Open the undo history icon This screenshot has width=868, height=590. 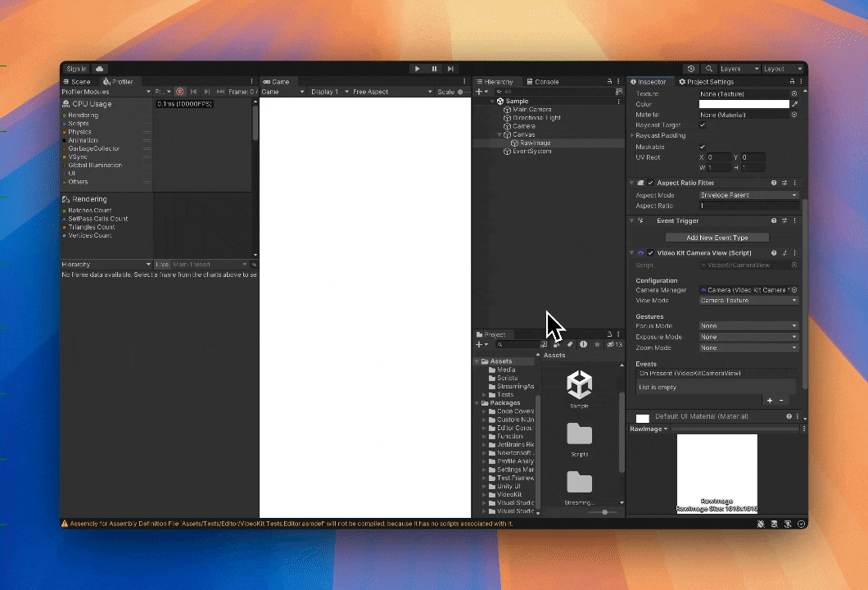pos(692,69)
